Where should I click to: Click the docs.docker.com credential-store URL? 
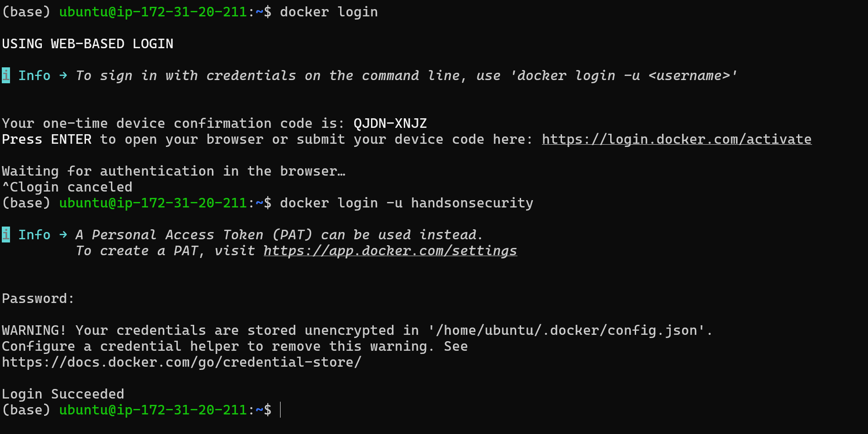pos(182,363)
